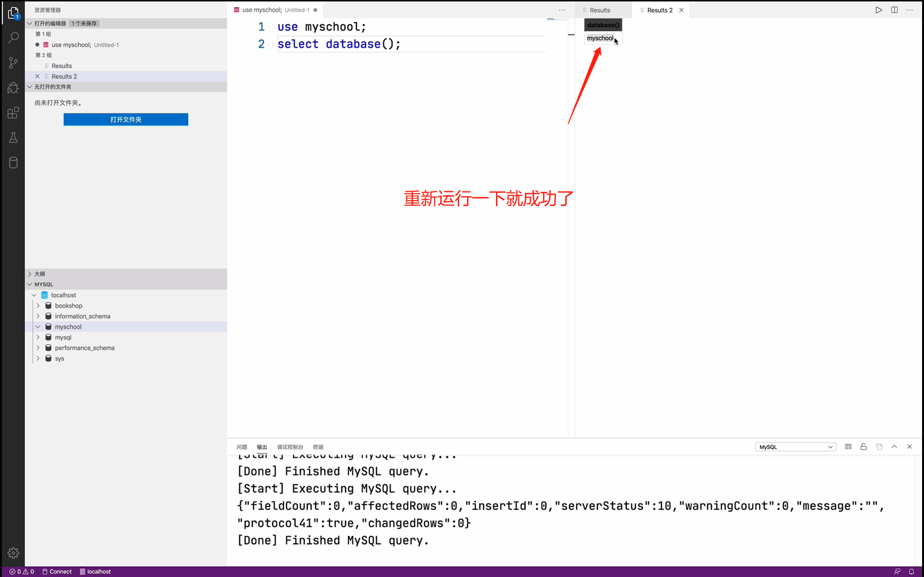924x577 pixels.
Task: Maximize the bottom panel
Action: click(x=894, y=447)
